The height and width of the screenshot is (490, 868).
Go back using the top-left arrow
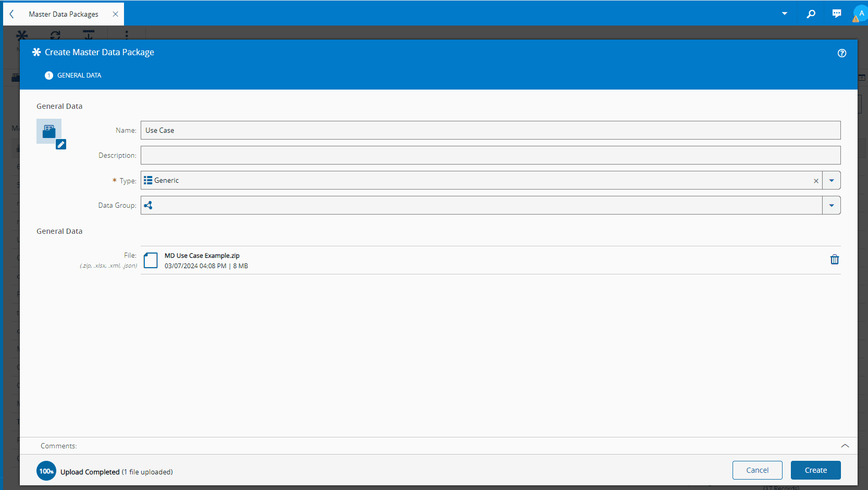(11, 14)
